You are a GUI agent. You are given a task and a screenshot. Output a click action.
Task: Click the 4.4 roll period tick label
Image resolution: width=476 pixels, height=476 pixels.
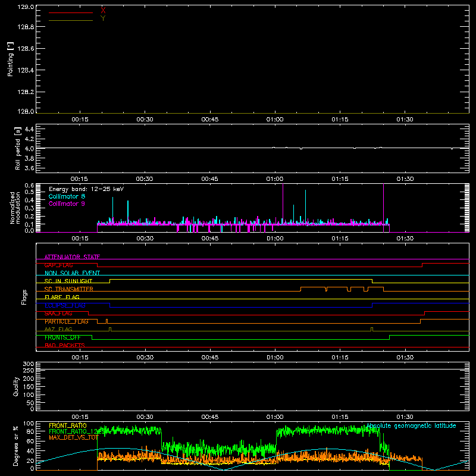click(29, 129)
